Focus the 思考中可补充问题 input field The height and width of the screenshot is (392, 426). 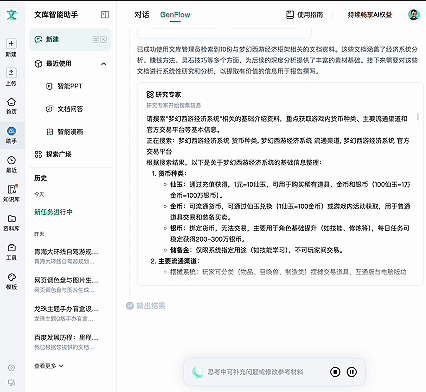pyautogui.click(x=255, y=372)
